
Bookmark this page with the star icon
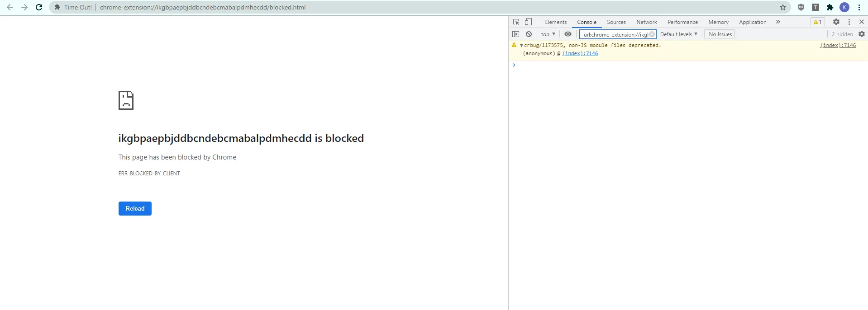[x=783, y=7]
